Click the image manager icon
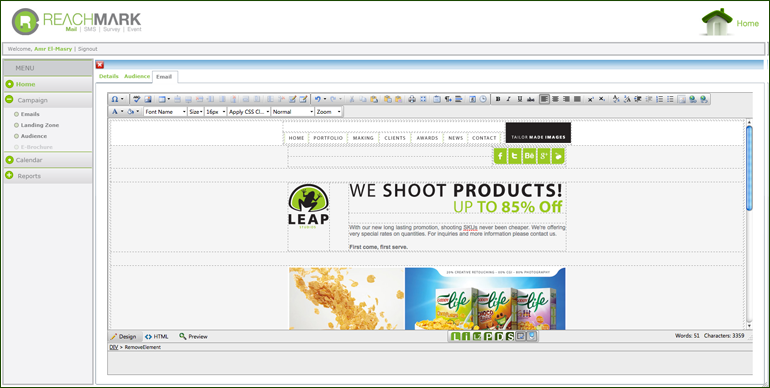Image resolution: width=770 pixels, height=388 pixels. 148,99
